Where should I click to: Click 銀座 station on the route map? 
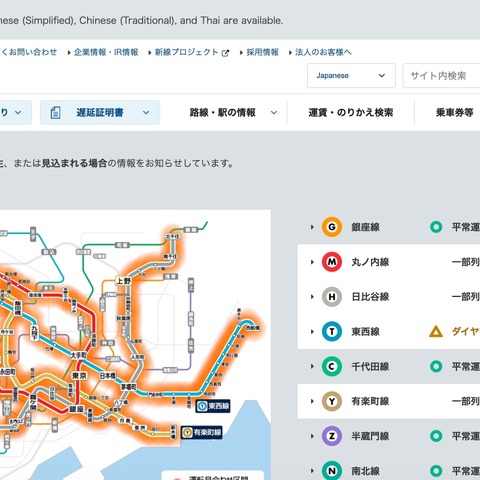[76, 409]
